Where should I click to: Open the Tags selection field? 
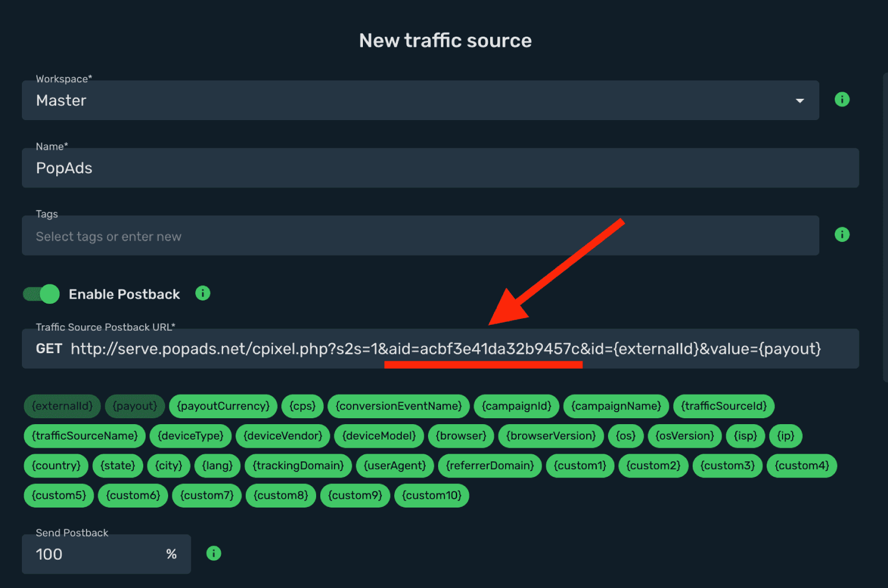420,235
